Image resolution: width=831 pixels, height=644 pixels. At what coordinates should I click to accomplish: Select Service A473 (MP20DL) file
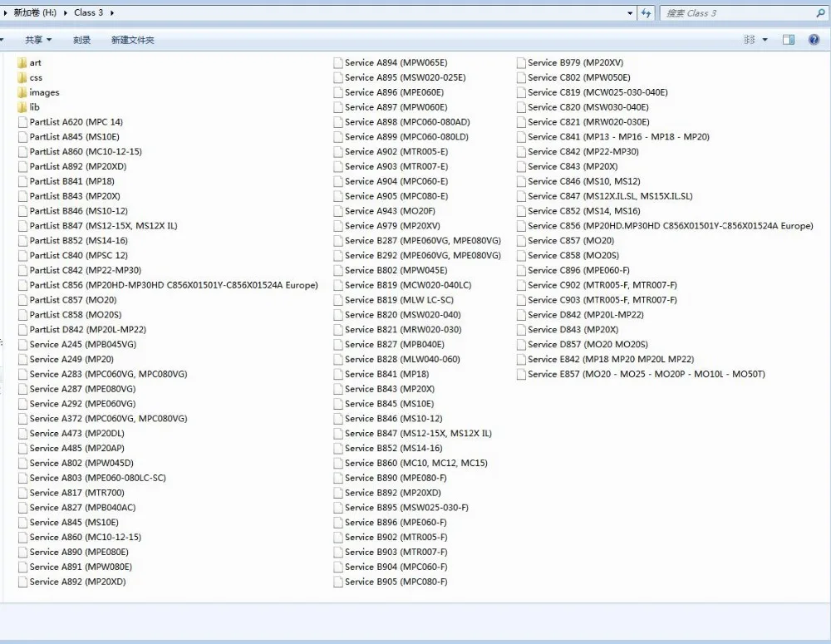[x=76, y=434]
